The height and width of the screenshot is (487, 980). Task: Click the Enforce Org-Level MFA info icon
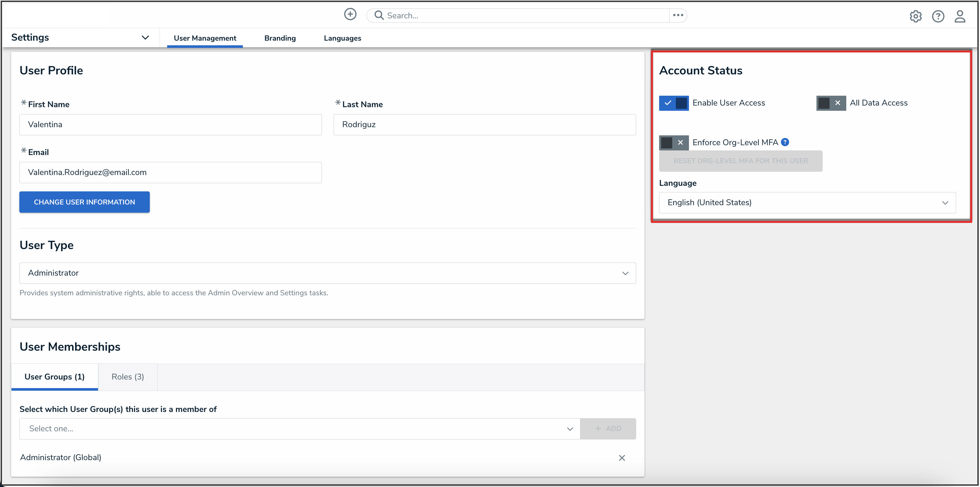point(785,142)
